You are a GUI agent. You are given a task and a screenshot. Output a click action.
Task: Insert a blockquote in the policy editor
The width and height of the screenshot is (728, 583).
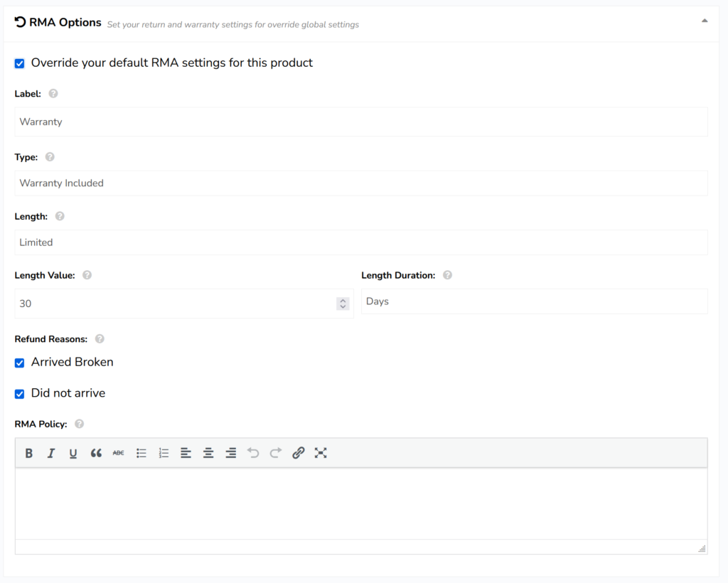[96, 453]
